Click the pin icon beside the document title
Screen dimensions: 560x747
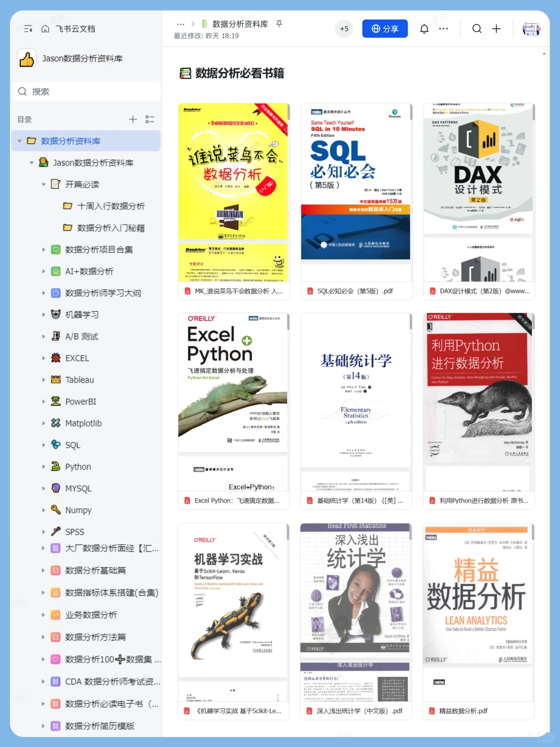coord(279,24)
